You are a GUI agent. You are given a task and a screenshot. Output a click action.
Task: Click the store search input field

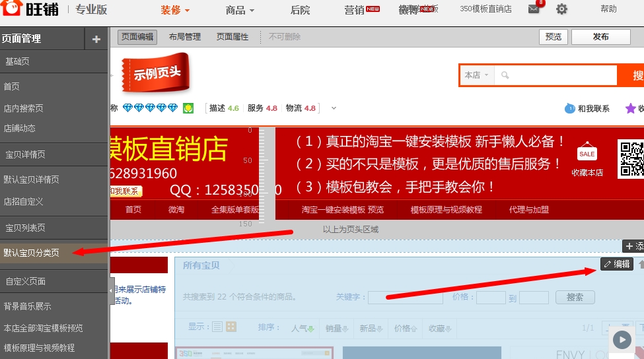point(555,75)
